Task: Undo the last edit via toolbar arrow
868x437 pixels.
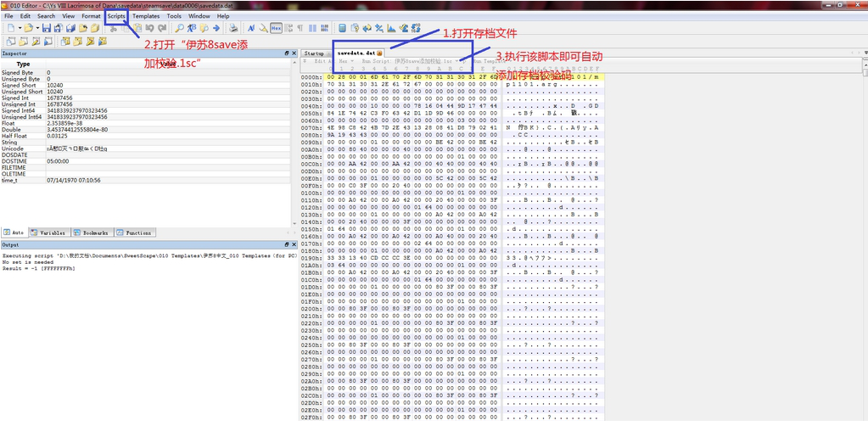Action: tap(150, 28)
